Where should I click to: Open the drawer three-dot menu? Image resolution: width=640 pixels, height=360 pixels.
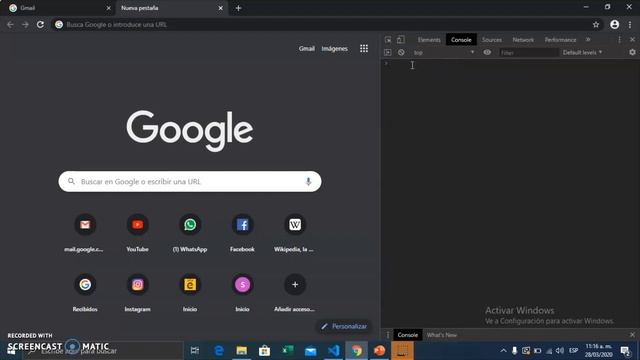388,335
